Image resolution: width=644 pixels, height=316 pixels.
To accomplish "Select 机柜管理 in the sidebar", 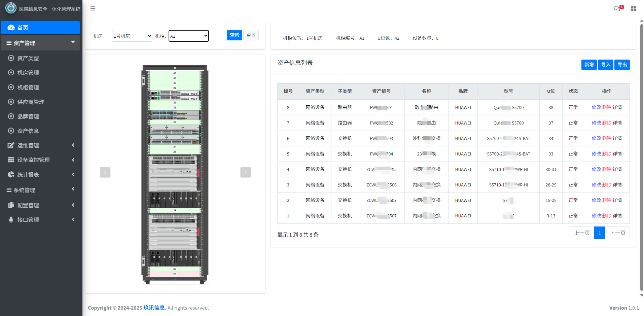I will pyautogui.click(x=28, y=87).
